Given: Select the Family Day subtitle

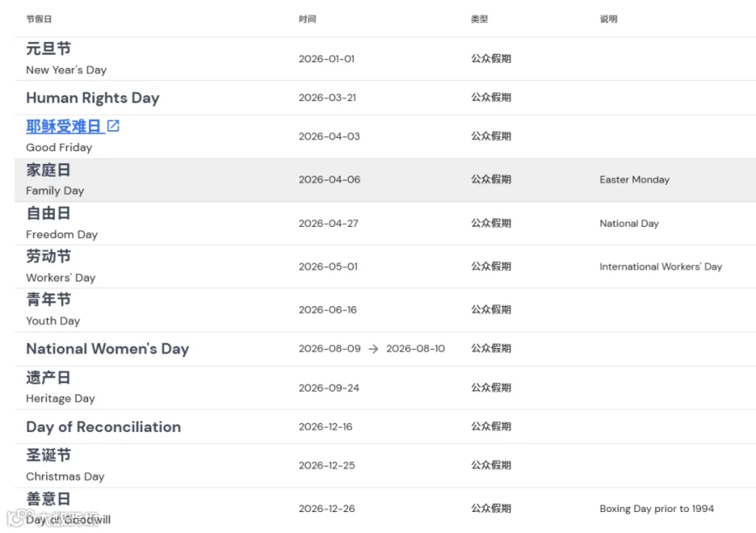Looking at the screenshot, I should click(x=55, y=191).
